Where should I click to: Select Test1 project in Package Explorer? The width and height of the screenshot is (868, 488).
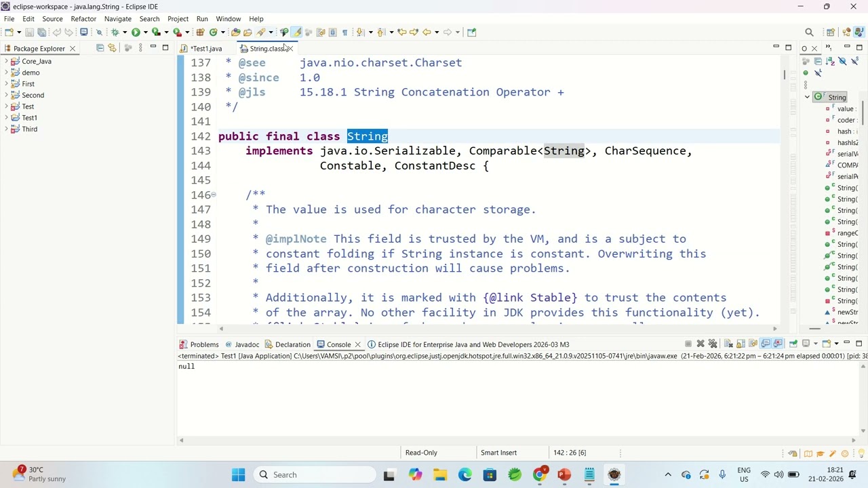click(x=29, y=118)
